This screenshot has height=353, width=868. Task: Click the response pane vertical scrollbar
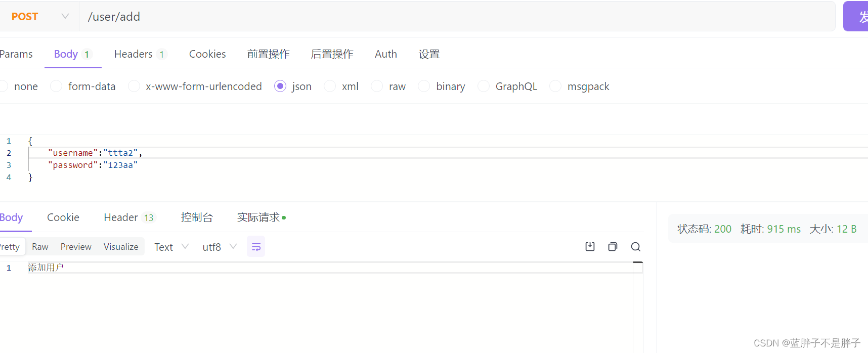tap(638, 306)
